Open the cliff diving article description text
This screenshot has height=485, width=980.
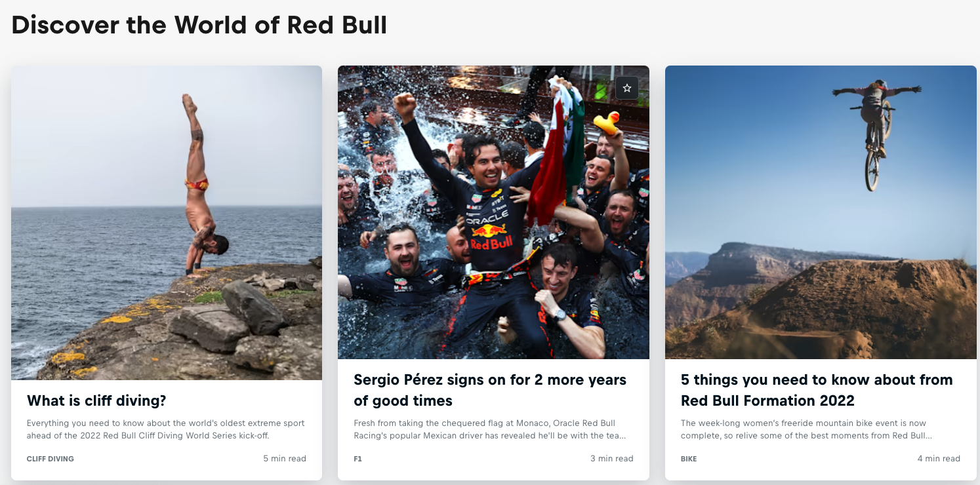pyautogui.click(x=165, y=429)
